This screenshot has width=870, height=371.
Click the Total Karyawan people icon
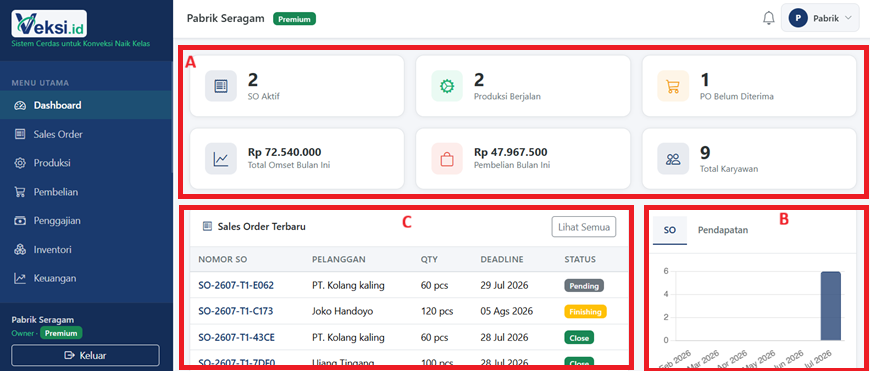tap(673, 159)
